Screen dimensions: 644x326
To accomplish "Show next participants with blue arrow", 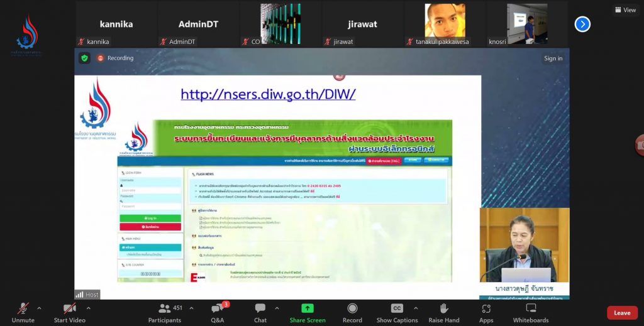I will point(582,24).
